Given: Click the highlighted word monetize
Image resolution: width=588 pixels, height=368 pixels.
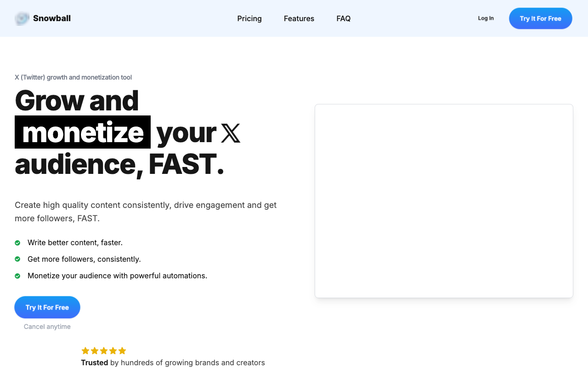Looking at the screenshot, I should [83, 132].
